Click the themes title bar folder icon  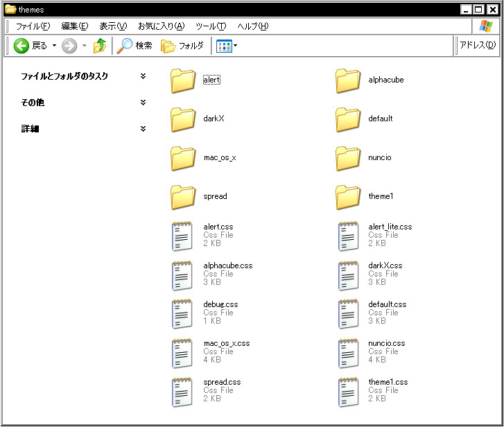[10, 9]
